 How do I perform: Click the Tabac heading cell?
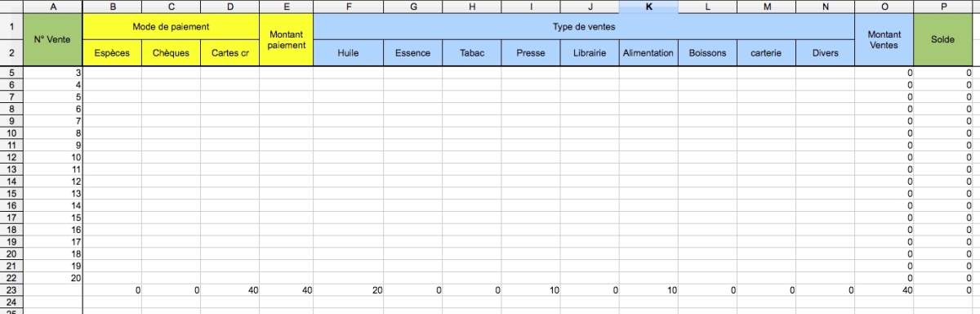(472, 53)
